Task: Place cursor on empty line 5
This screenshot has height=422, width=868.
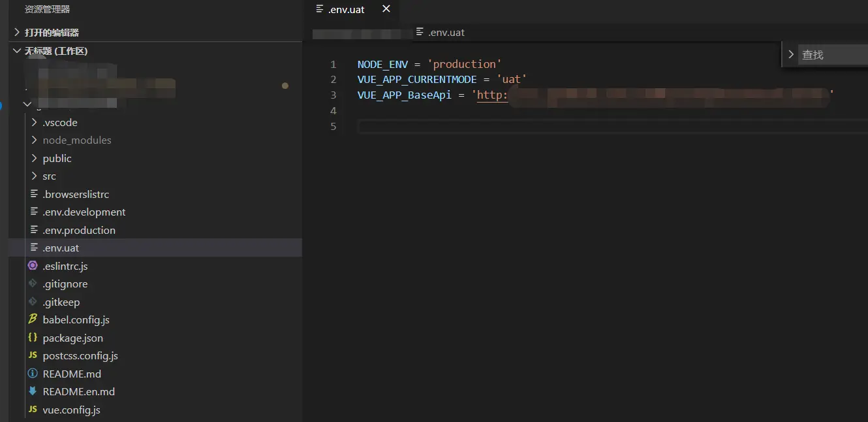Action: click(612, 126)
